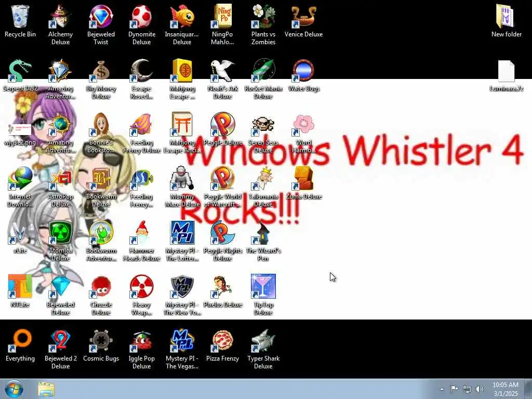Click the network tray icon
532x399 pixels.
coord(467,389)
